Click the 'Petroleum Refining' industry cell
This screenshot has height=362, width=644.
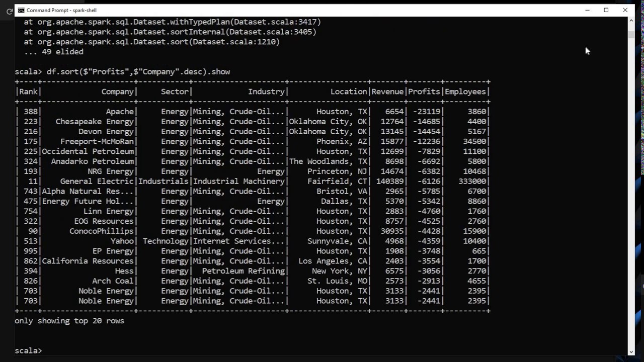click(x=244, y=271)
